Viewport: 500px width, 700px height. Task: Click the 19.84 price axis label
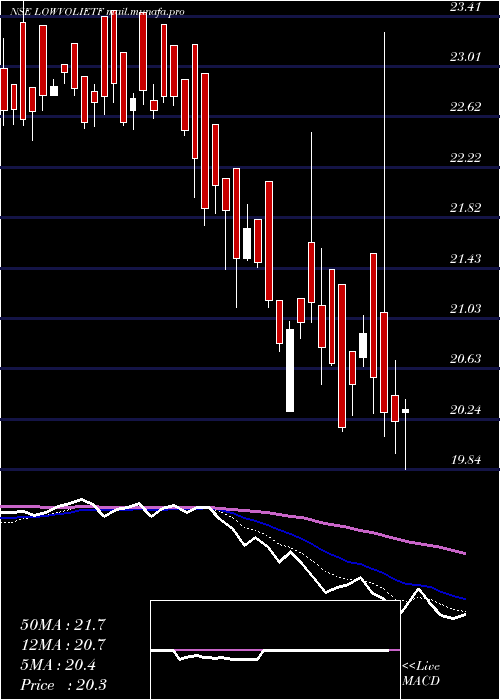tap(465, 459)
